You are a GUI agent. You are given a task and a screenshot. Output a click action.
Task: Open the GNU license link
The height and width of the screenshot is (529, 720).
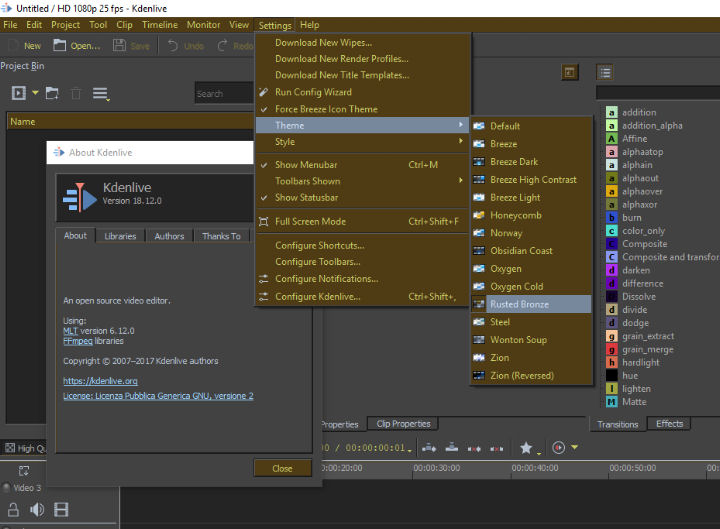coord(158,396)
